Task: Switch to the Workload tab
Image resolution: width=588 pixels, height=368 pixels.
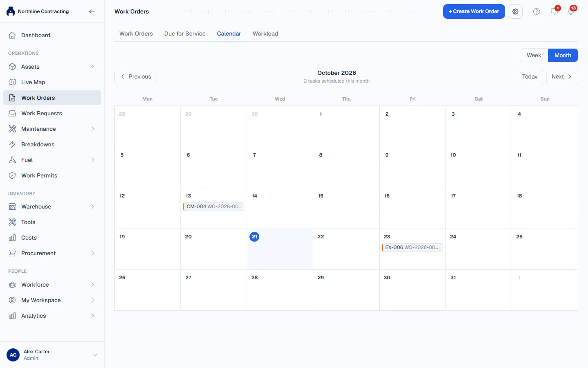Action: [x=265, y=34]
